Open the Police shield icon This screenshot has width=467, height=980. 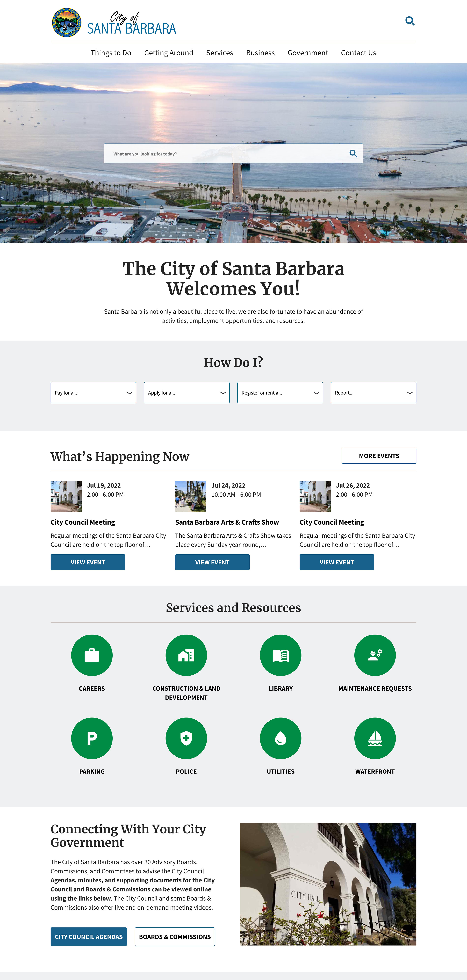coord(186,738)
